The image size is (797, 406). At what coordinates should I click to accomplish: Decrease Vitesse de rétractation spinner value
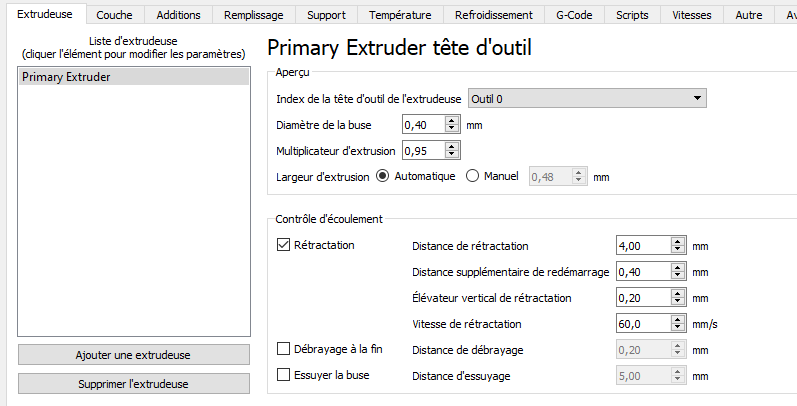[677, 328]
